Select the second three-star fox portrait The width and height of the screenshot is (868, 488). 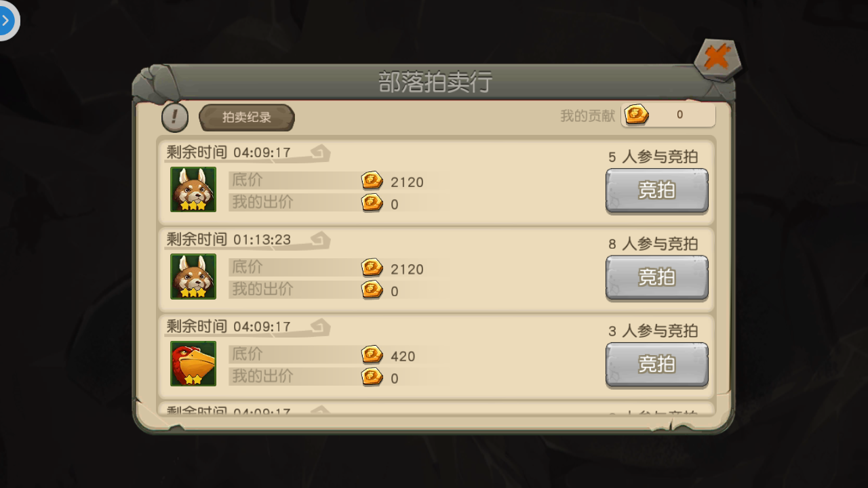[x=193, y=276]
